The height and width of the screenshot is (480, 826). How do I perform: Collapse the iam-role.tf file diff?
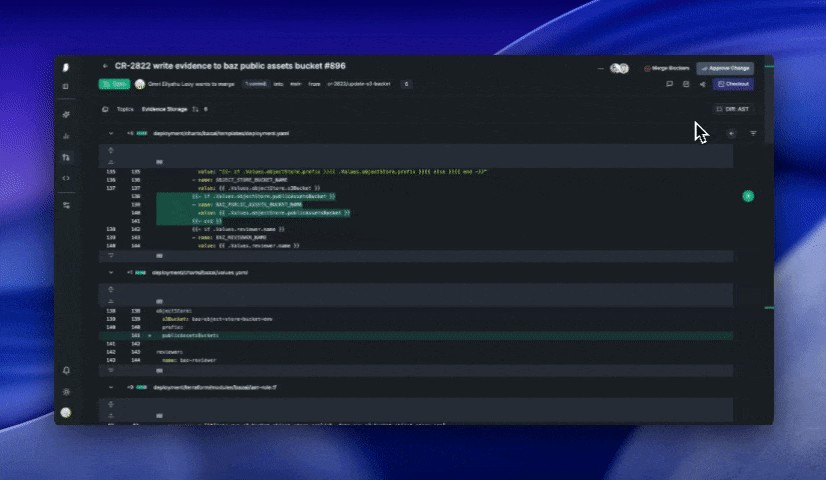coord(111,386)
